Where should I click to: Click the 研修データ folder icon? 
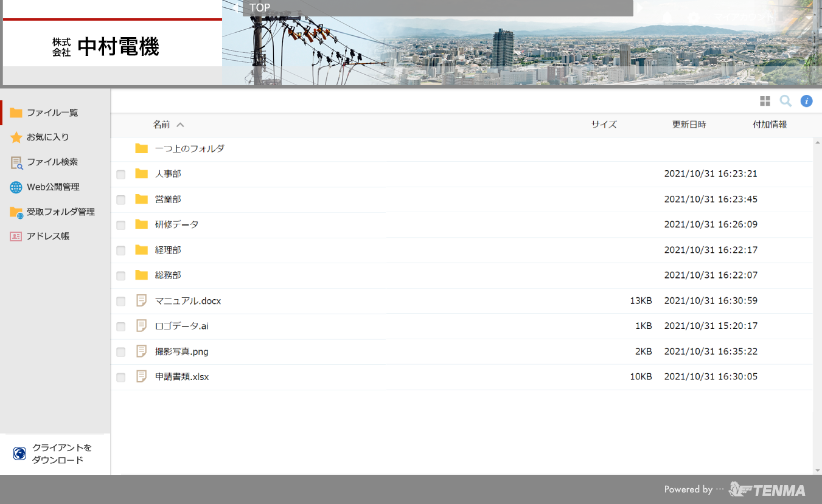142,224
